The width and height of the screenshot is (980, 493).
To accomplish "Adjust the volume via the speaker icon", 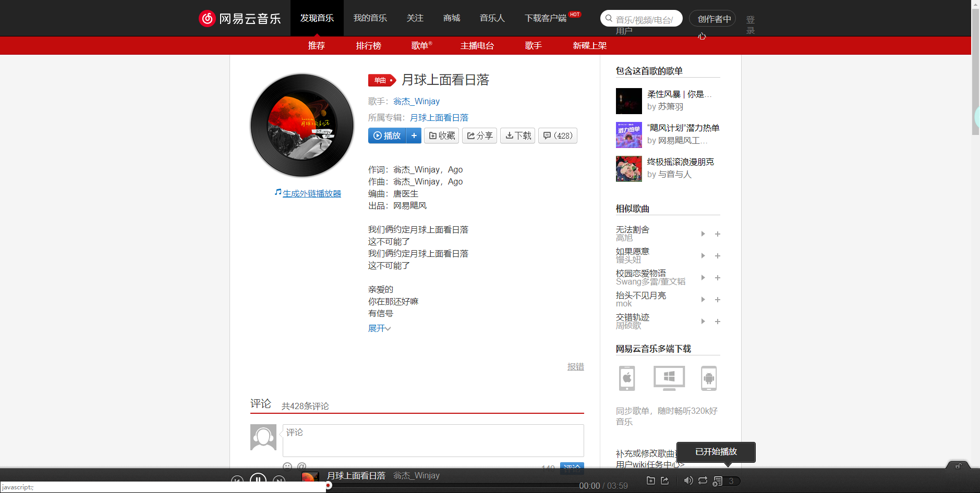I will [x=688, y=480].
